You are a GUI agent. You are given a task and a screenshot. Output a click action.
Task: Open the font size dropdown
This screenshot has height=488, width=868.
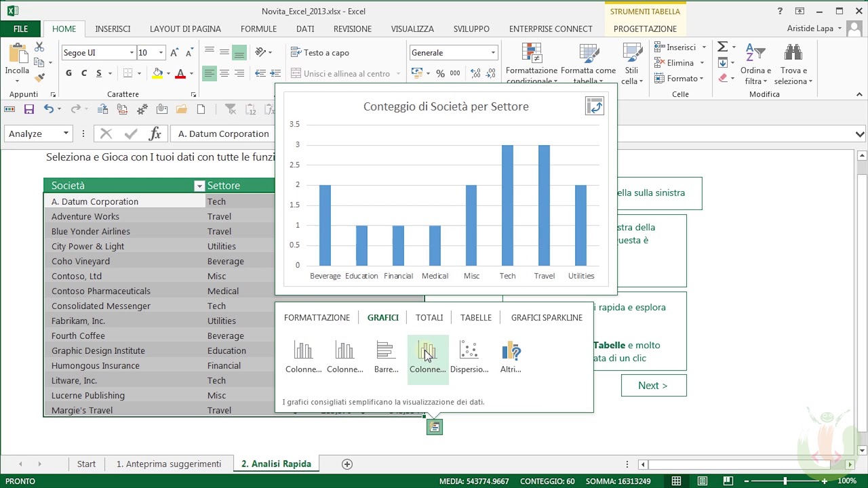pos(161,53)
